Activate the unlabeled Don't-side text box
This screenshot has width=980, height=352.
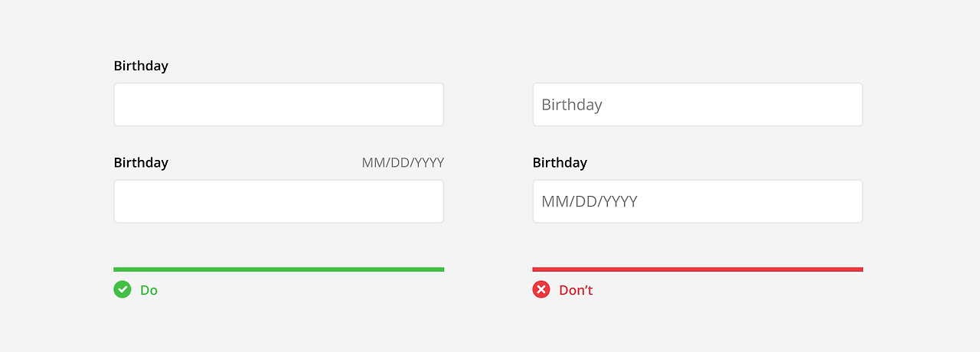697,104
